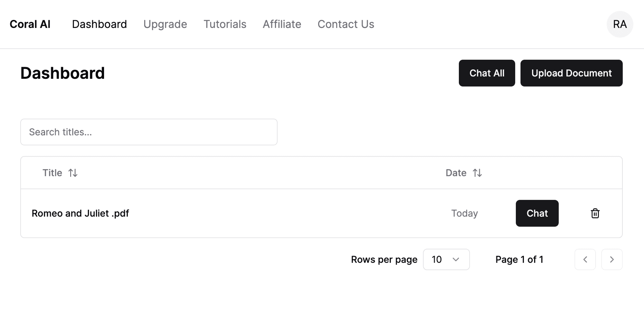The height and width of the screenshot is (336, 644).
Task: Open the Dashboard nav item
Action: pyautogui.click(x=99, y=24)
